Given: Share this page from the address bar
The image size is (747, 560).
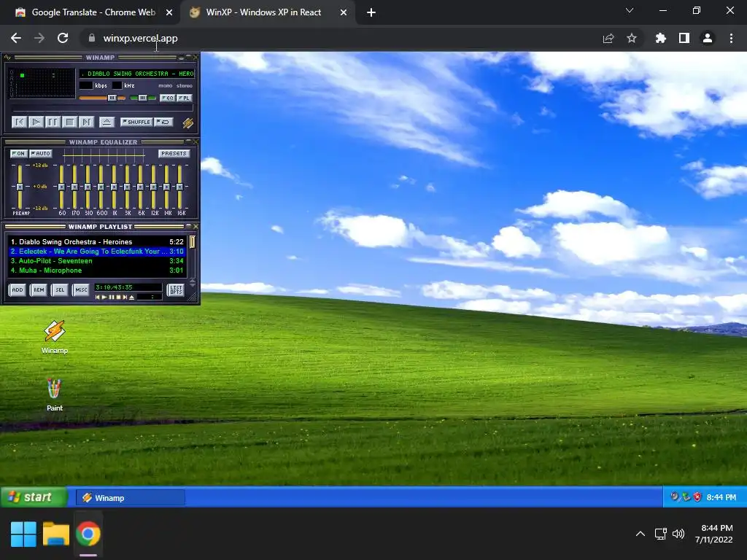Looking at the screenshot, I should 608,38.
